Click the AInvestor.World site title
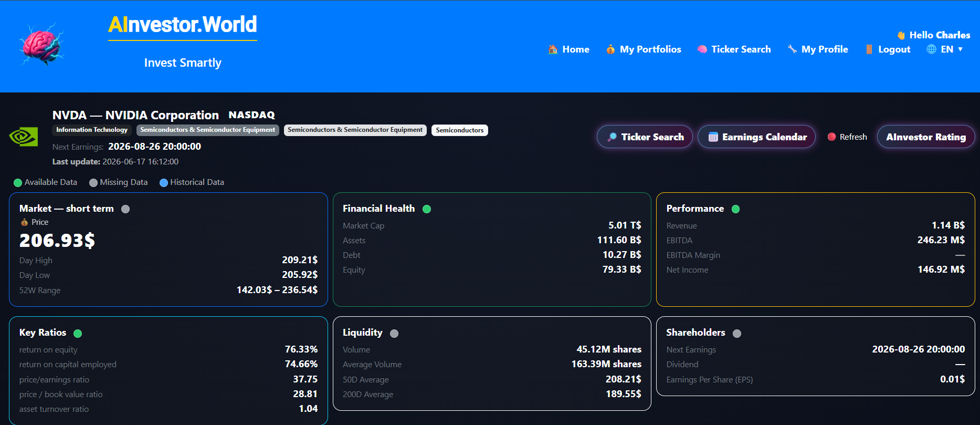 183,25
